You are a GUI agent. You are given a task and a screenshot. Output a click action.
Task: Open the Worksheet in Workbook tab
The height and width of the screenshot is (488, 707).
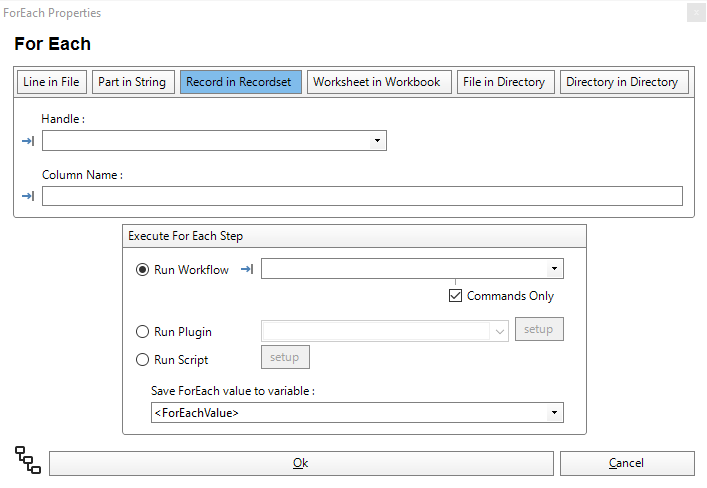pyautogui.click(x=379, y=82)
